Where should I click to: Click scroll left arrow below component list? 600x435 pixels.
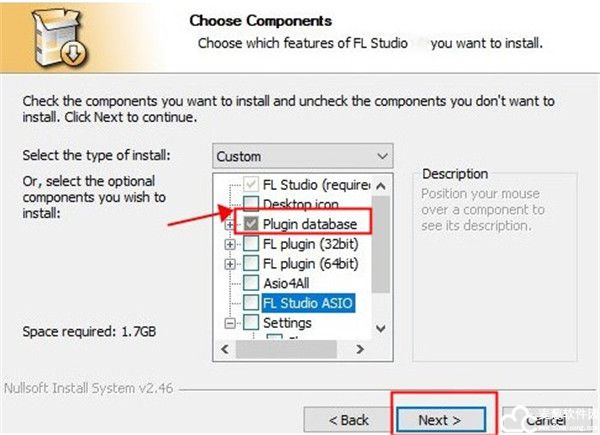click(x=225, y=349)
